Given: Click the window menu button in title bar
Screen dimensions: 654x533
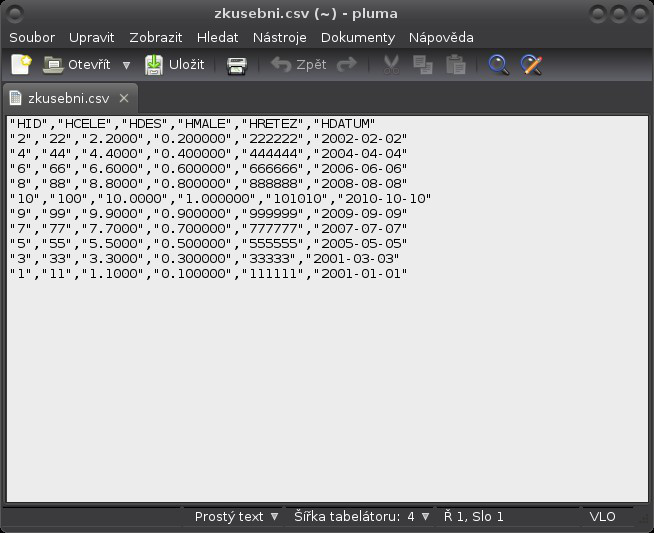Looking at the screenshot, I should point(15,14).
